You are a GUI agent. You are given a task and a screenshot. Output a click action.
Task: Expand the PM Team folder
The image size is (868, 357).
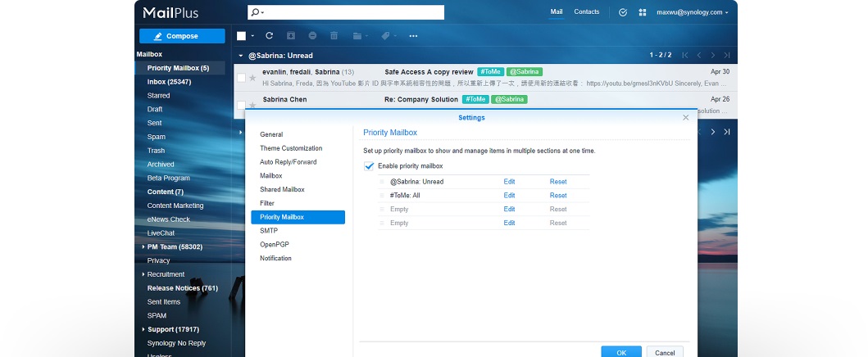(x=143, y=247)
